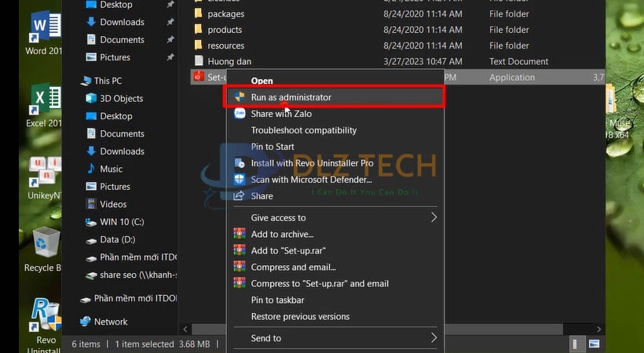This screenshot has height=353, width=644.
Task: Click the shield icon beside Run as administrator
Action: [240, 96]
